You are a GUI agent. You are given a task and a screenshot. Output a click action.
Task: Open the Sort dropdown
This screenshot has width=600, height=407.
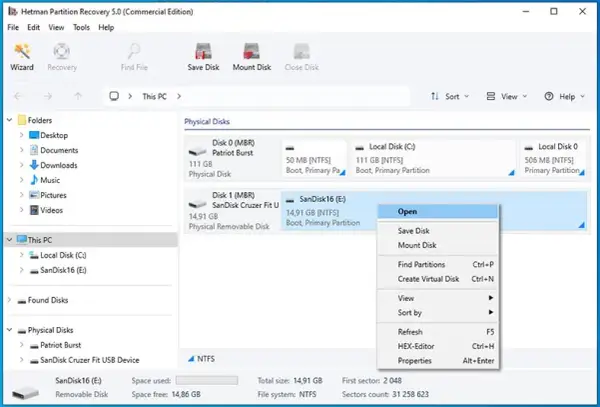click(x=450, y=96)
